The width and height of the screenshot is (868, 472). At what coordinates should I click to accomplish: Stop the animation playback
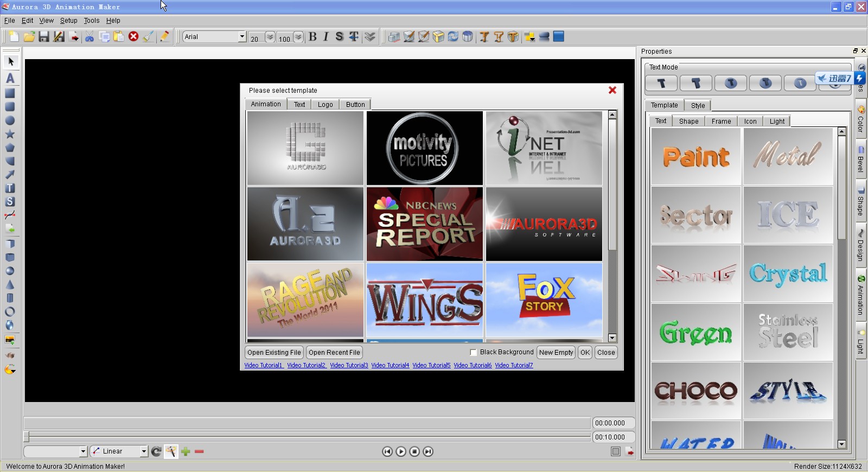pyautogui.click(x=414, y=451)
